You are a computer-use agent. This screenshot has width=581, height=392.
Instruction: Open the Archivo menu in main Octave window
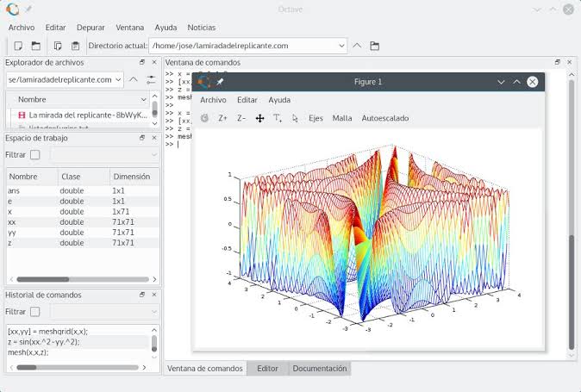pyautogui.click(x=22, y=28)
